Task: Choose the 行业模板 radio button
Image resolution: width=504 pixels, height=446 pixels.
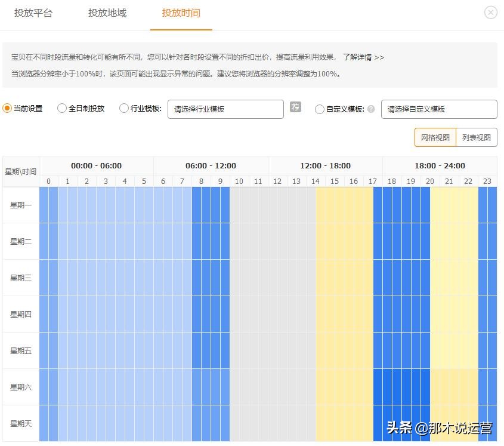Action: tap(124, 109)
